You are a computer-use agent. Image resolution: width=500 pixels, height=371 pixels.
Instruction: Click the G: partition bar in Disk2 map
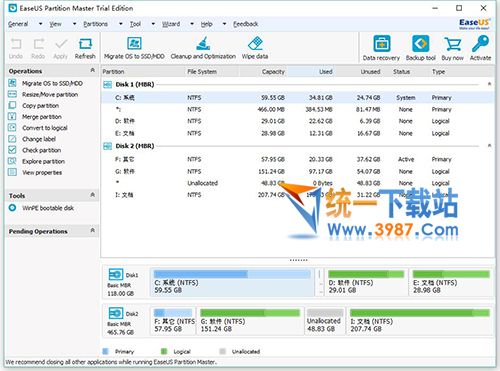click(250, 321)
